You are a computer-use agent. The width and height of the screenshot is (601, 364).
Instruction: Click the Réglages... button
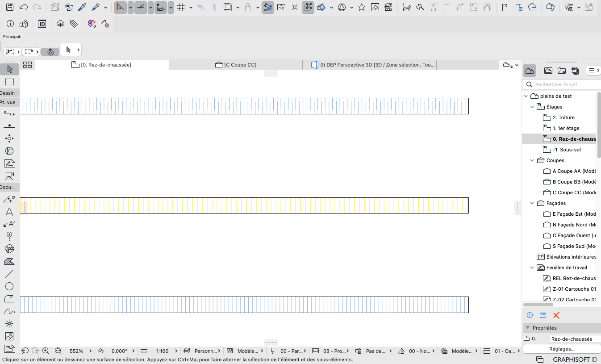(x=562, y=349)
